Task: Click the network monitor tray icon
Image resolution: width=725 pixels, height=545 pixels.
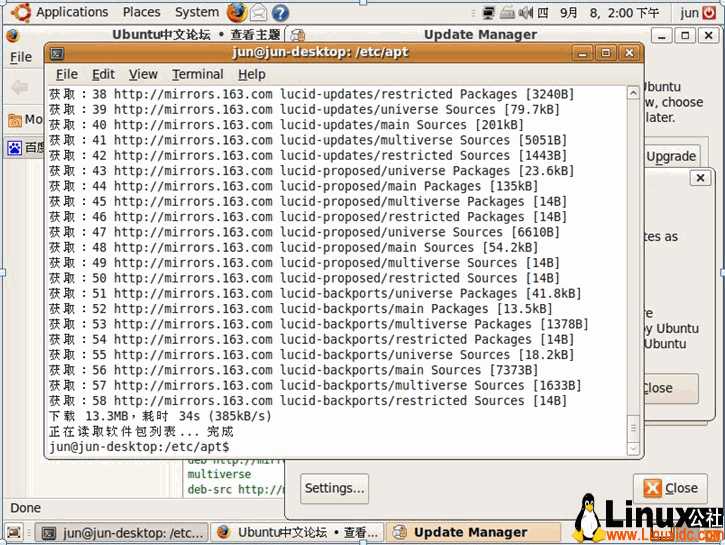Action: click(x=488, y=13)
